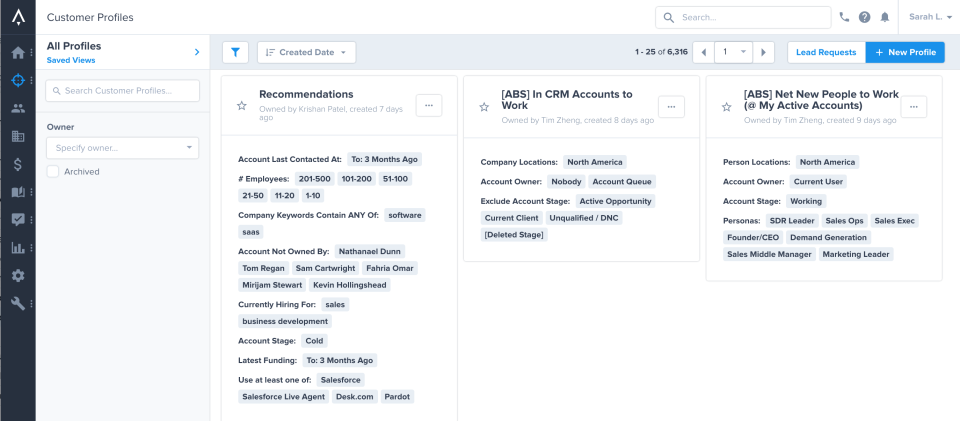Viewport: 960px width, 421px height.
Task: Star the In CRM Accounts to Work profile
Action: [484, 107]
